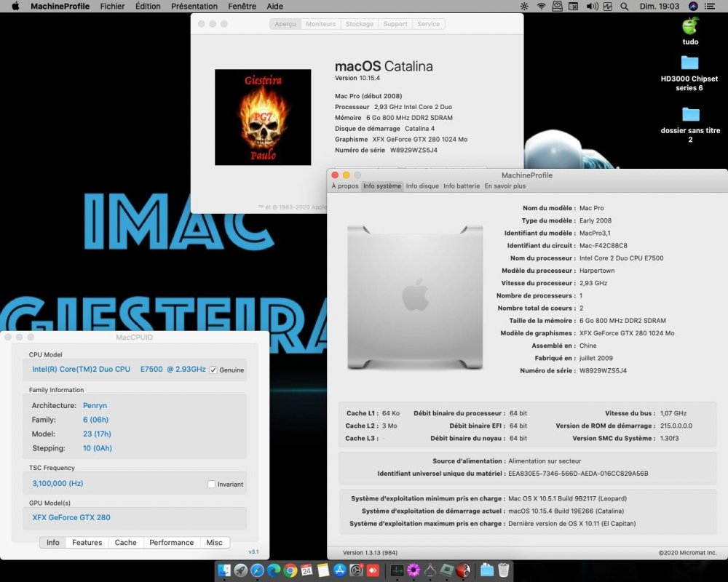Toggle the Genuine checkbox in MacCPUID
Screen dimensions: 728x582
213,370
